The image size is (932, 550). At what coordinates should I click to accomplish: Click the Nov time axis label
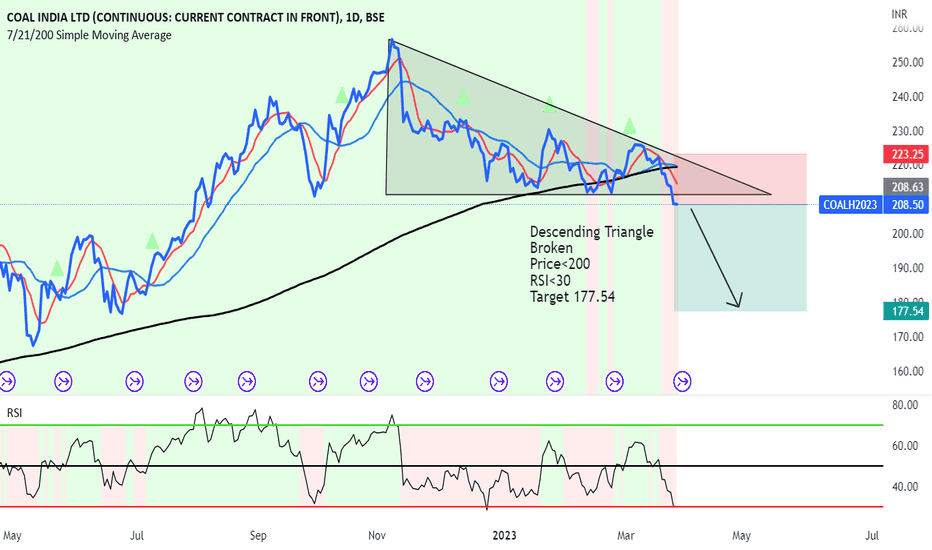tap(377, 536)
